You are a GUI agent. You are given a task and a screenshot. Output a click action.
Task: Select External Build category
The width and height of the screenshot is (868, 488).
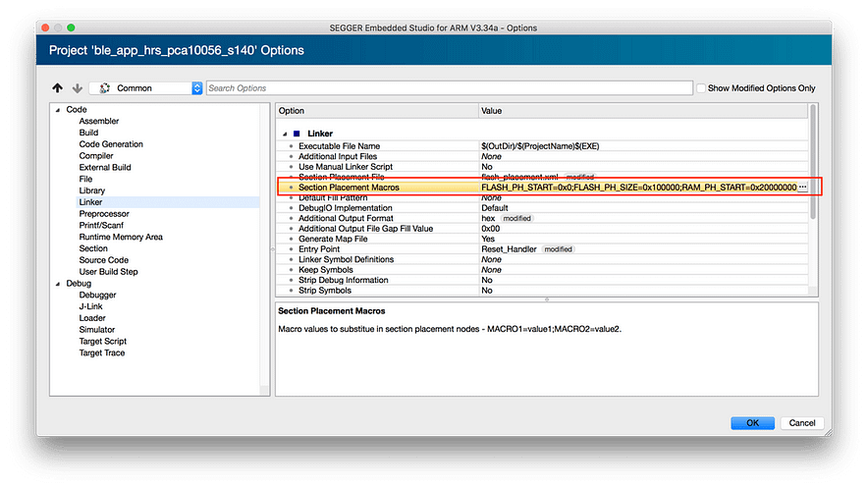point(105,167)
